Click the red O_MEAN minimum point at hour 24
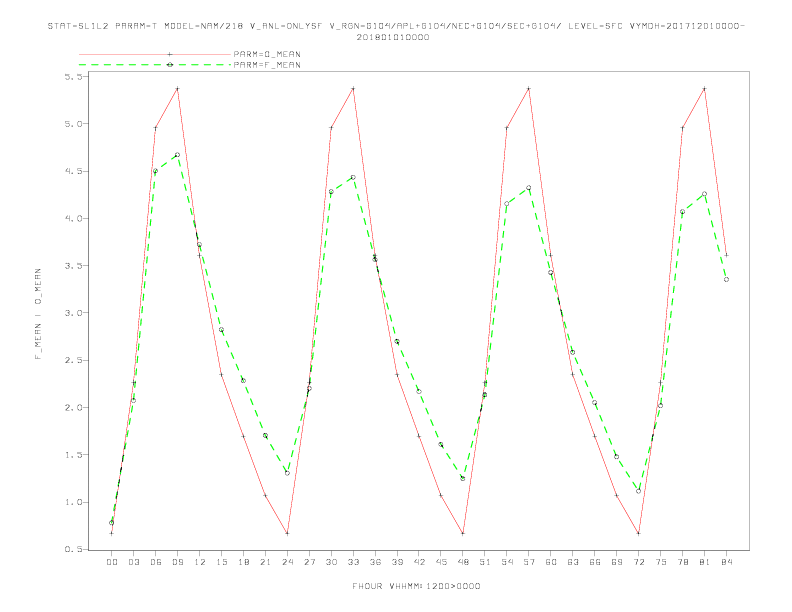 287,533
